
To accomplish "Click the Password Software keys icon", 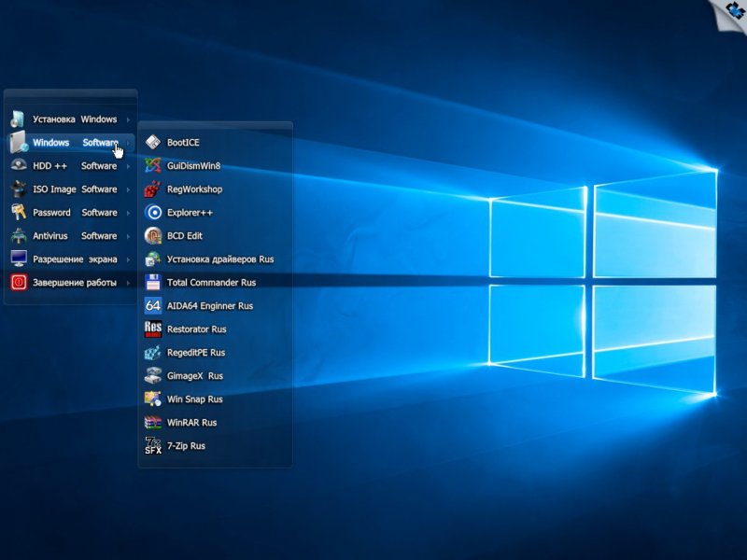I will [x=19, y=212].
